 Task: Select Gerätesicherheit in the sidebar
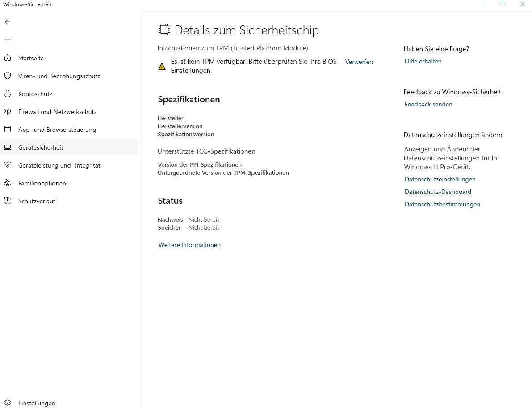point(41,147)
